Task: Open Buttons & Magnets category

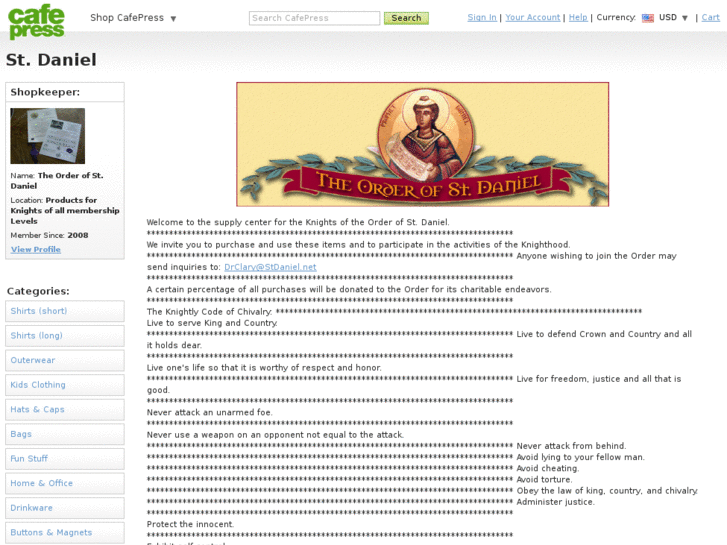Action: click(65, 532)
